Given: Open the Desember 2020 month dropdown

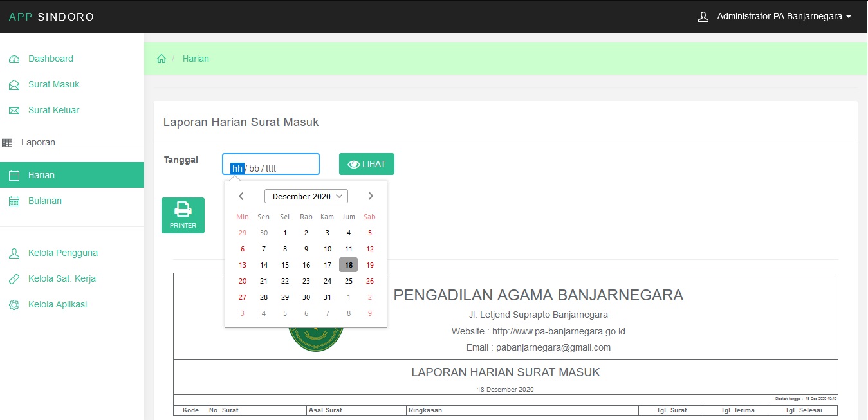Looking at the screenshot, I should [x=306, y=196].
